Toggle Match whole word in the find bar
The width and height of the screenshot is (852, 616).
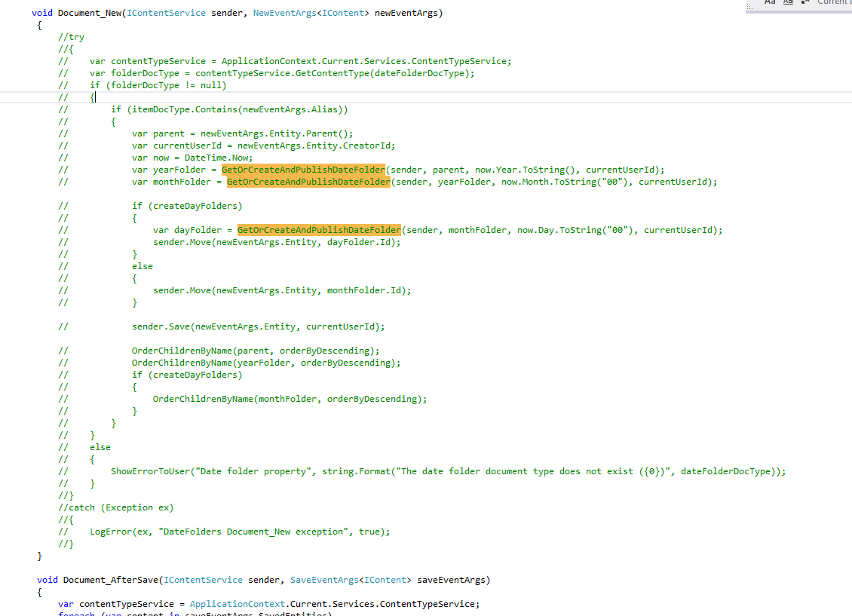point(788,2)
